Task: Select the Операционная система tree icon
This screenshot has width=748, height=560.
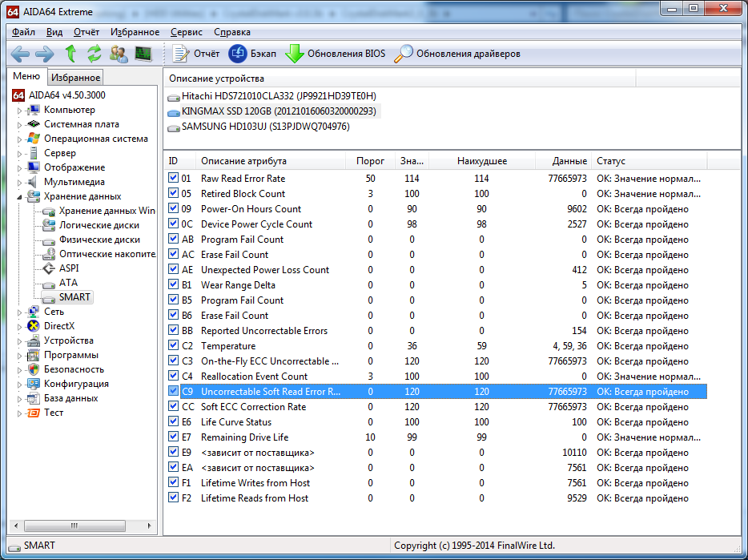Action: pos(34,139)
